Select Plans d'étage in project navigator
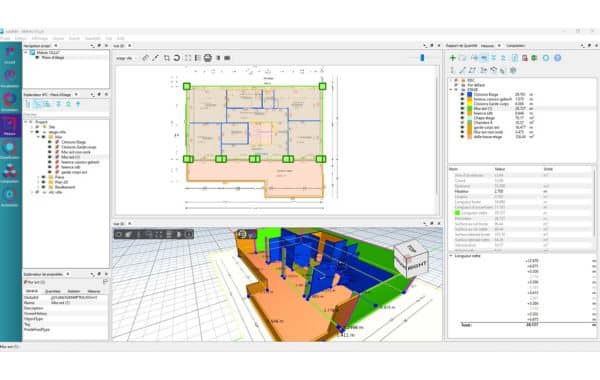600x380 pixels. click(x=53, y=57)
